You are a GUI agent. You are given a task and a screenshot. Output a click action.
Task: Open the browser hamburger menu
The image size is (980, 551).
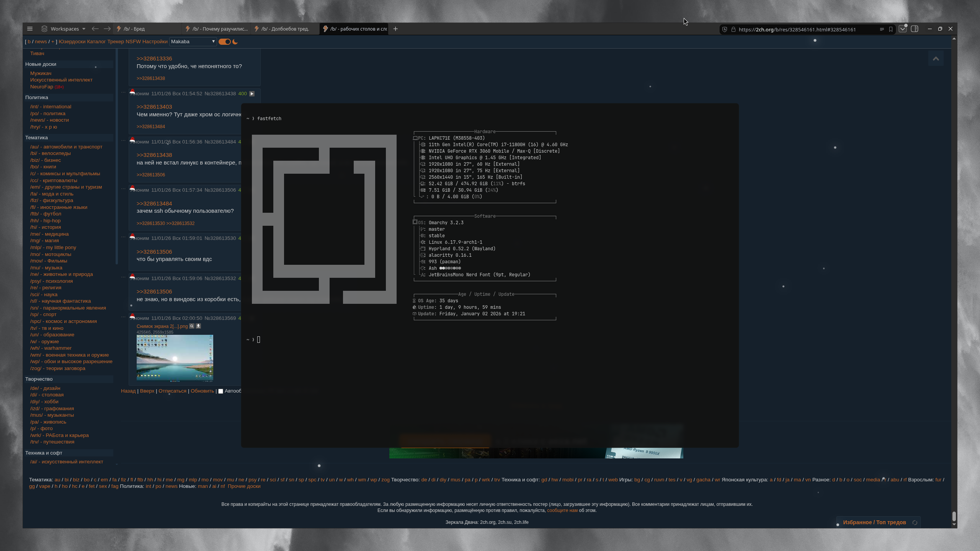tap(30, 29)
